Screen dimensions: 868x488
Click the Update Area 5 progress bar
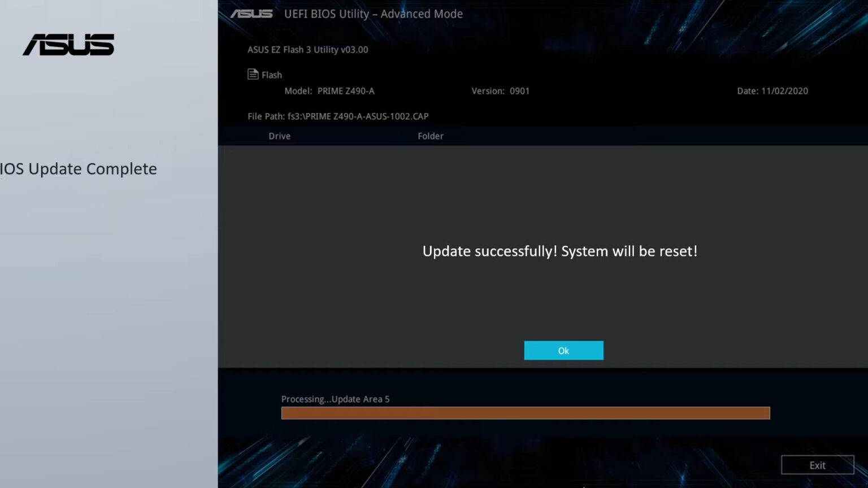(x=525, y=412)
